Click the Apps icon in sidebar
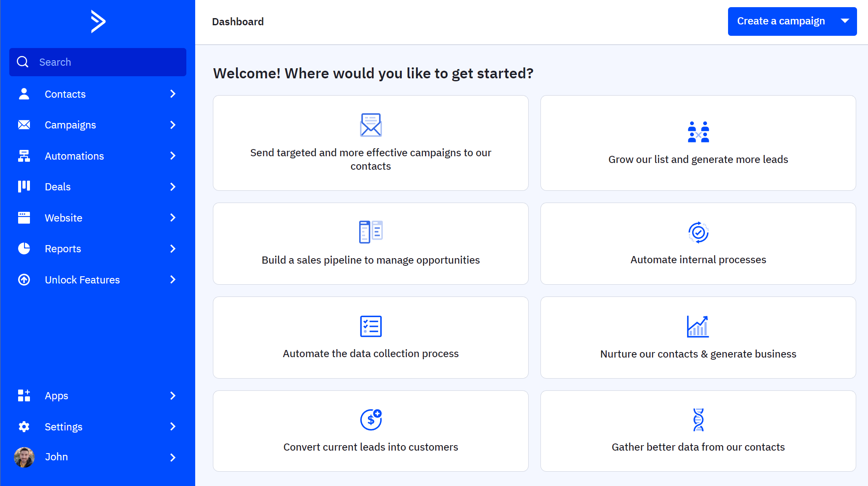This screenshot has width=868, height=486. (24, 395)
